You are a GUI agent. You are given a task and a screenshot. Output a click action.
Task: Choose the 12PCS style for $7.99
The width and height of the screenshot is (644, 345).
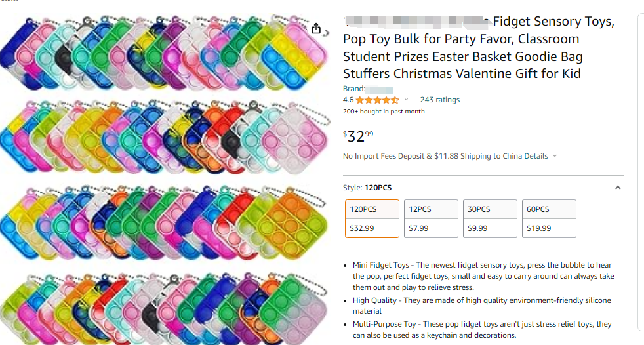click(x=431, y=218)
